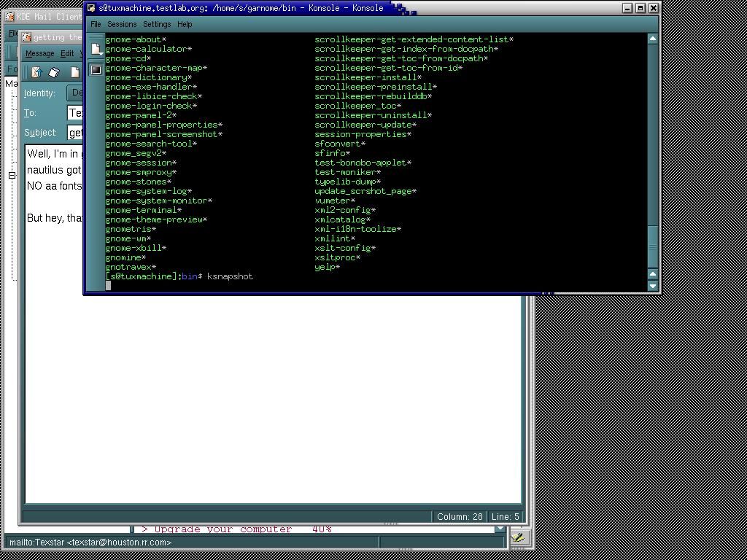Maximize the Konsole window
Image resolution: width=747 pixels, height=560 pixels.
pyautogui.click(x=640, y=7)
